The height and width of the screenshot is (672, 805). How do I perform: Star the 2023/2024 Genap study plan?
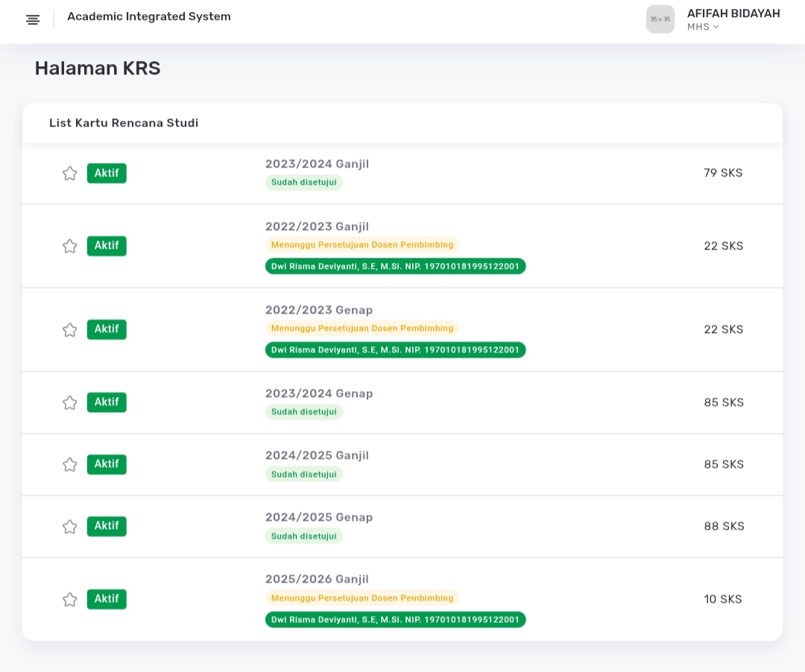[69, 402]
